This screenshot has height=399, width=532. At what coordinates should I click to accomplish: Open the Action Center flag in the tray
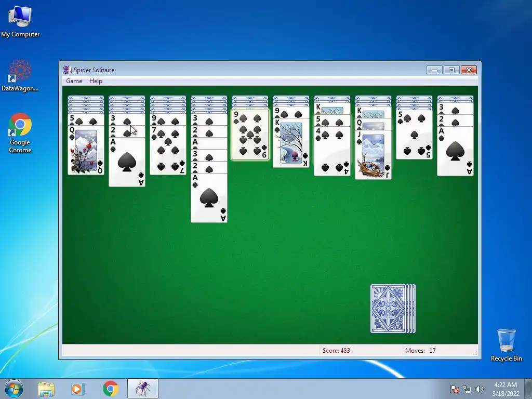tap(455, 389)
